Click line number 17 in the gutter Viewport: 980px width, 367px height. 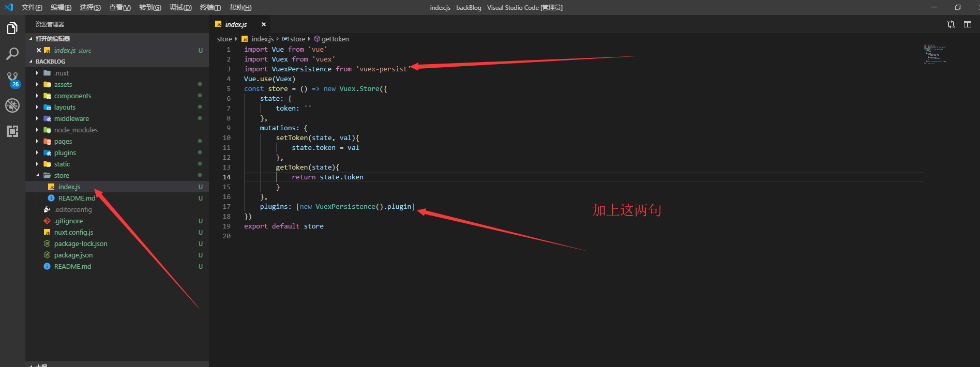[x=227, y=207]
